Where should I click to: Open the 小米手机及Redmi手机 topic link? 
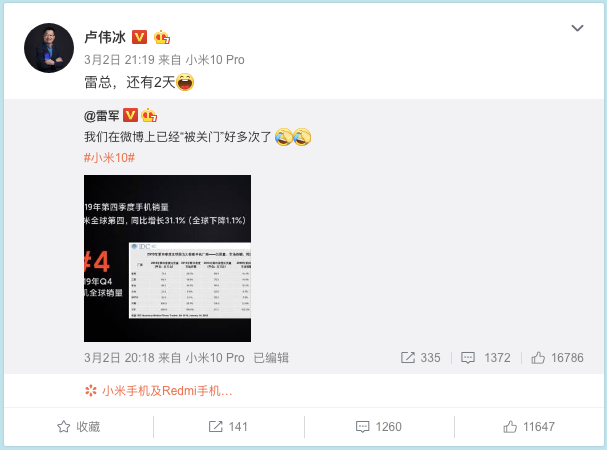tap(158, 391)
